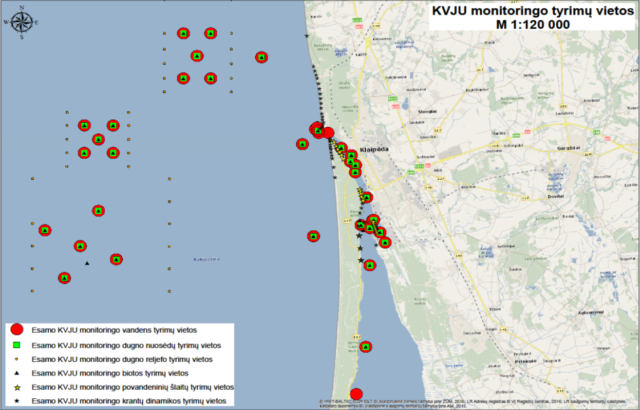
Task: Click the small brown dot relief legend symbol
Action: click(x=16, y=359)
